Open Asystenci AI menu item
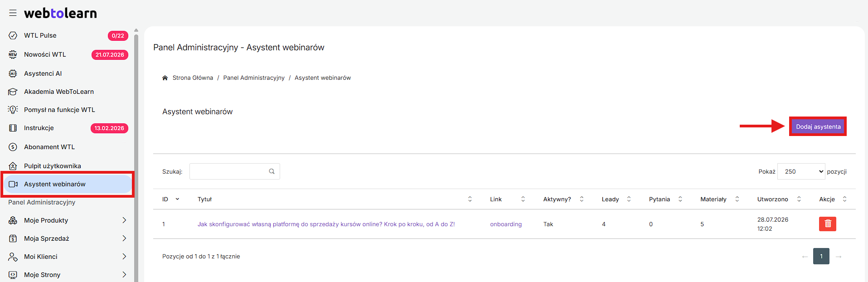 click(43, 73)
